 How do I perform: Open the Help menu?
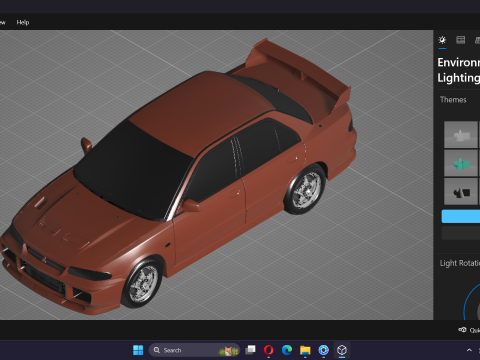click(23, 22)
